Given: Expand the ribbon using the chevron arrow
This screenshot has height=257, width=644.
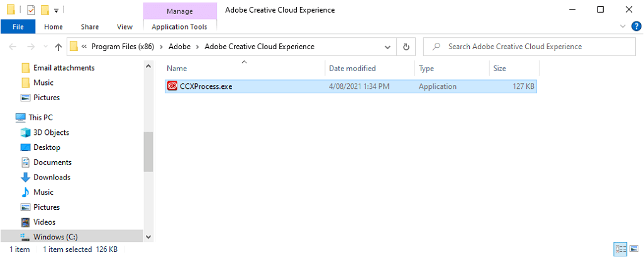Looking at the screenshot, I should click(x=623, y=26).
